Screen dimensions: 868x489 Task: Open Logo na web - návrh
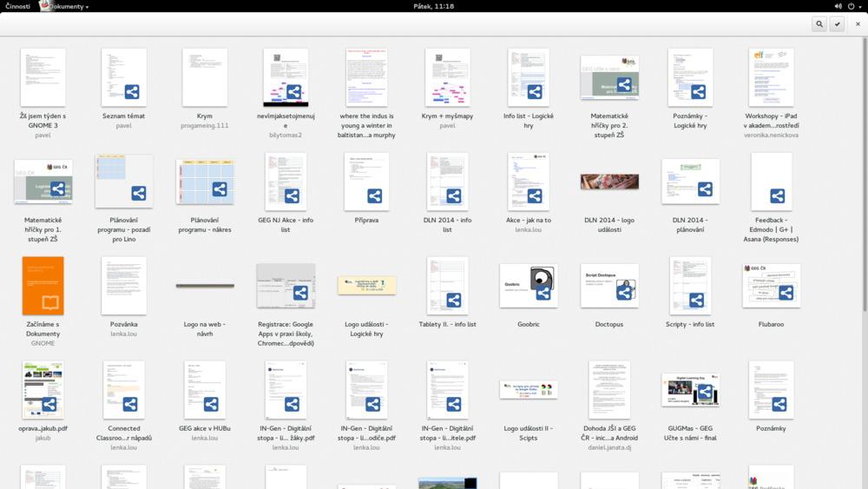tap(205, 286)
